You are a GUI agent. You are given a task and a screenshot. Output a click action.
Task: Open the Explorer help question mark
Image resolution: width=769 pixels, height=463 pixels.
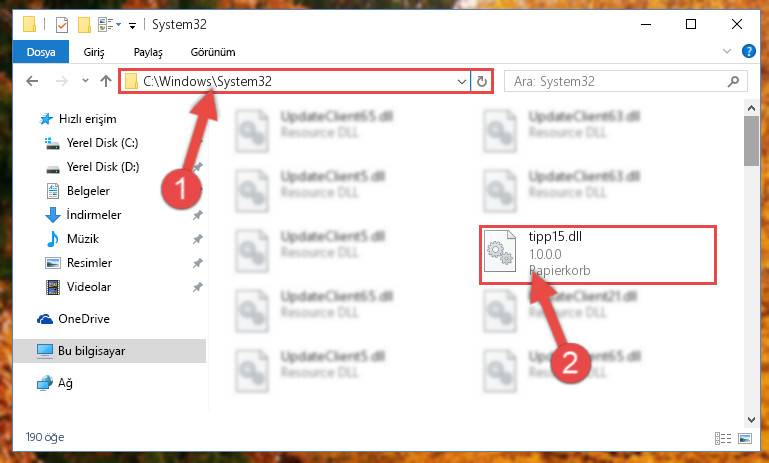748,51
